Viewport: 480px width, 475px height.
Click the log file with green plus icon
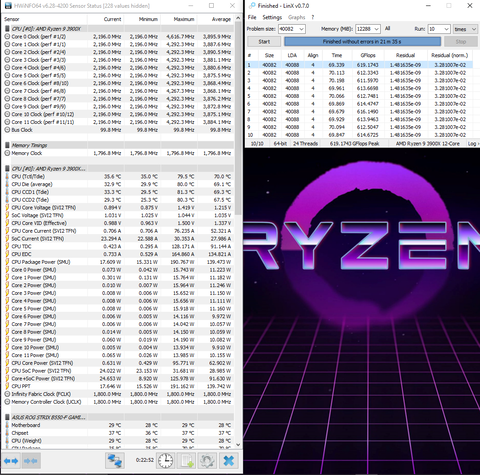pyautogui.click(x=187, y=461)
